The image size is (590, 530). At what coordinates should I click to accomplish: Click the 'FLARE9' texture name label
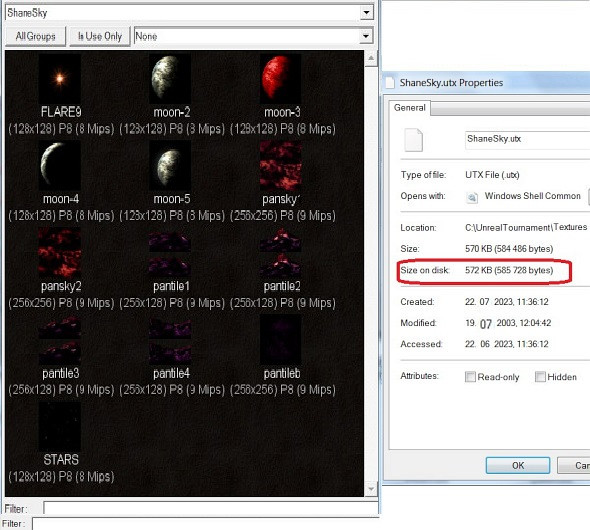[x=61, y=112]
